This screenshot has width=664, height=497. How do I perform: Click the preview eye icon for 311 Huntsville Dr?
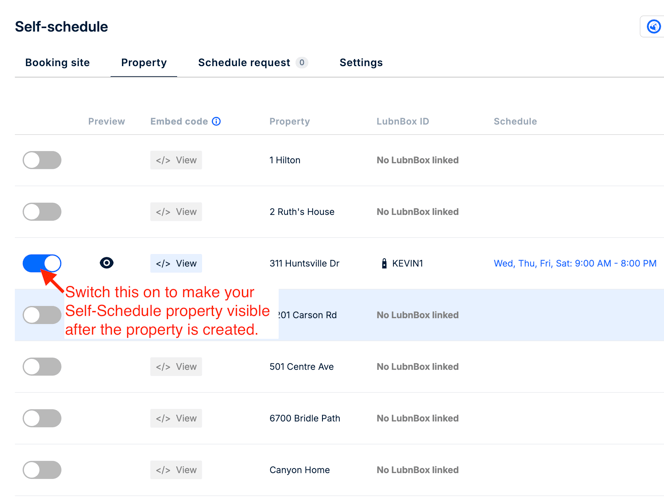coord(106,263)
